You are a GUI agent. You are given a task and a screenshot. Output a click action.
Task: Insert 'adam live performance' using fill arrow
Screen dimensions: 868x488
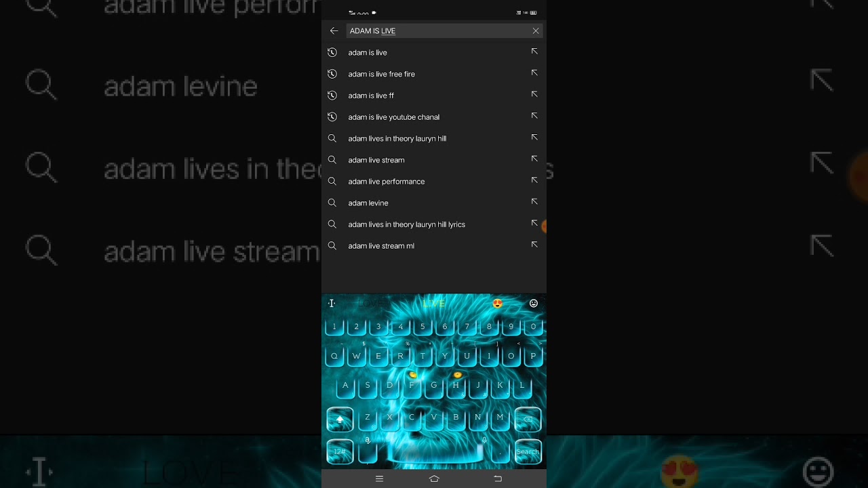[534, 180]
